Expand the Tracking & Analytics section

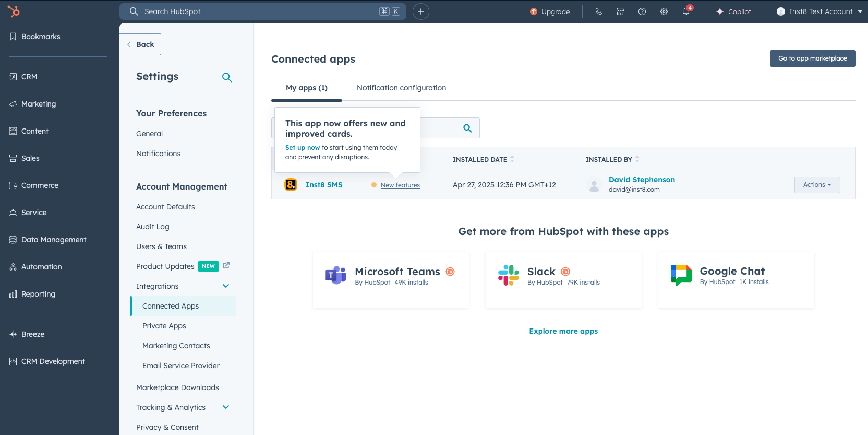coord(226,407)
